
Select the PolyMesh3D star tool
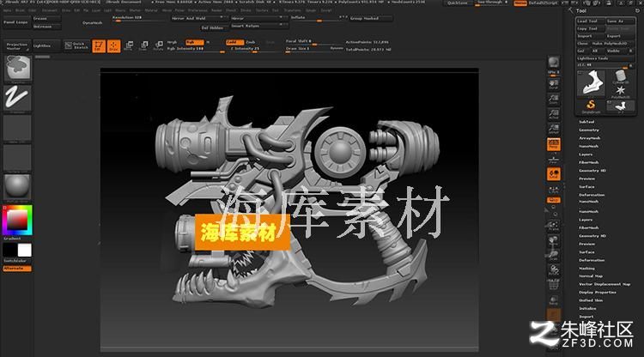(621, 91)
